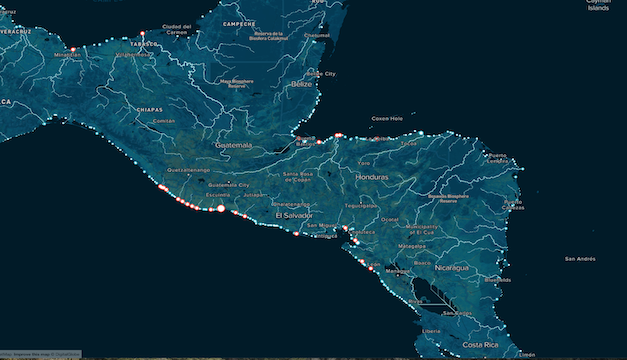Click the Costa Rica label
Image resolution: width=627 pixels, height=360 pixels.
coord(480,345)
